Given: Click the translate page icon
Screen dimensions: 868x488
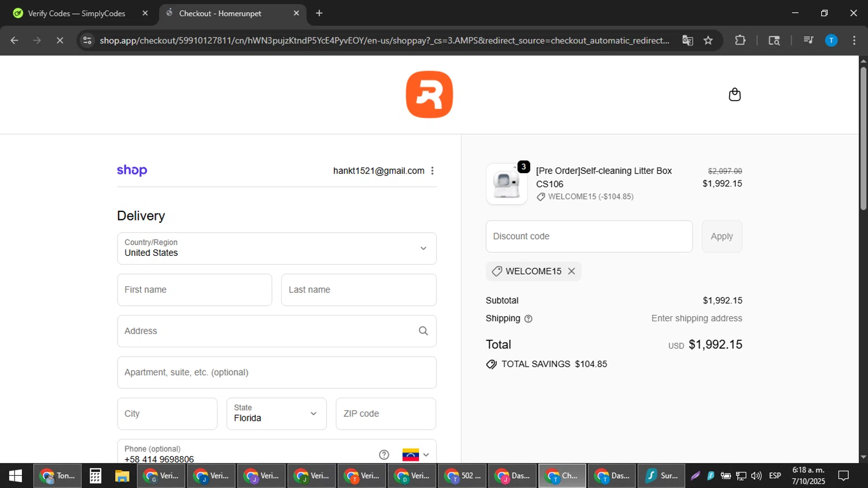Looking at the screenshot, I should pyautogui.click(x=687, y=41).
